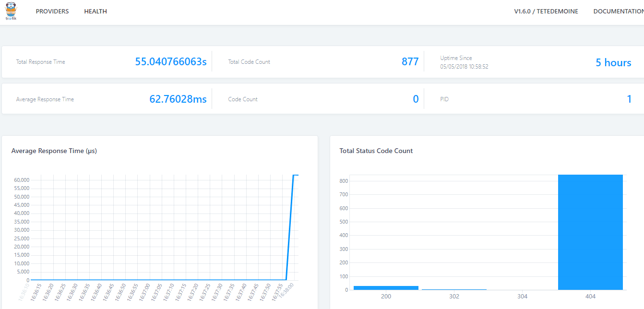This screenshot has width=644, height=309.
Task: Click the 16:37:00 time axis label
Action: [x=144, y=291]
